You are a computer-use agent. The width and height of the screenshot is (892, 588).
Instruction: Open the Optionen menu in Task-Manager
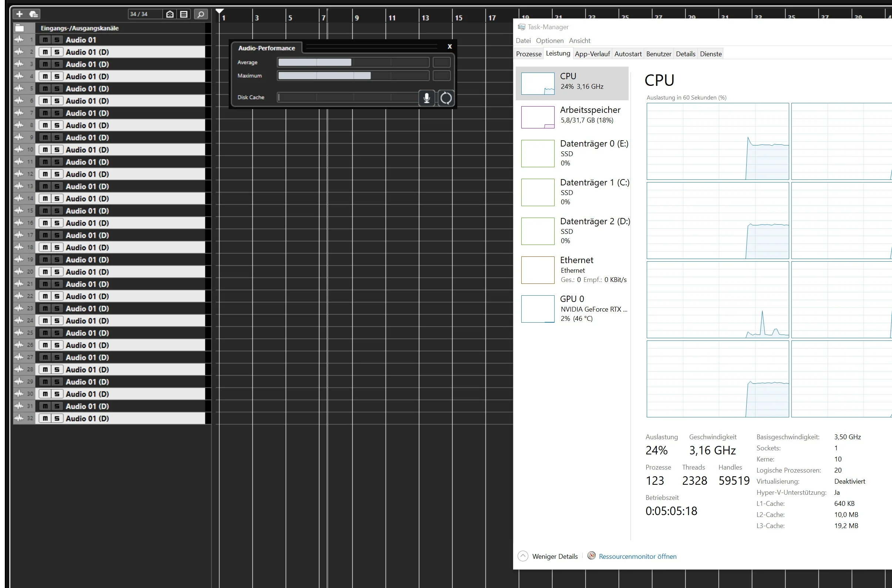(x=550, y=40)
